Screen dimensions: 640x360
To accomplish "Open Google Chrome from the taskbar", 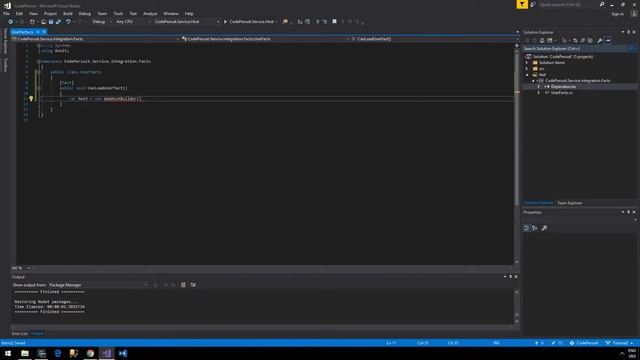I will (90, 353).
